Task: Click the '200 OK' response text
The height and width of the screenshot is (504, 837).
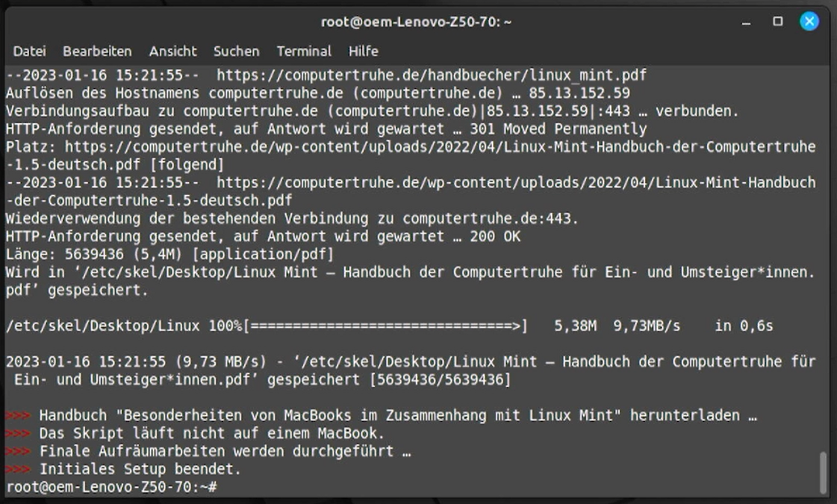Action: [x=495, y=237]
